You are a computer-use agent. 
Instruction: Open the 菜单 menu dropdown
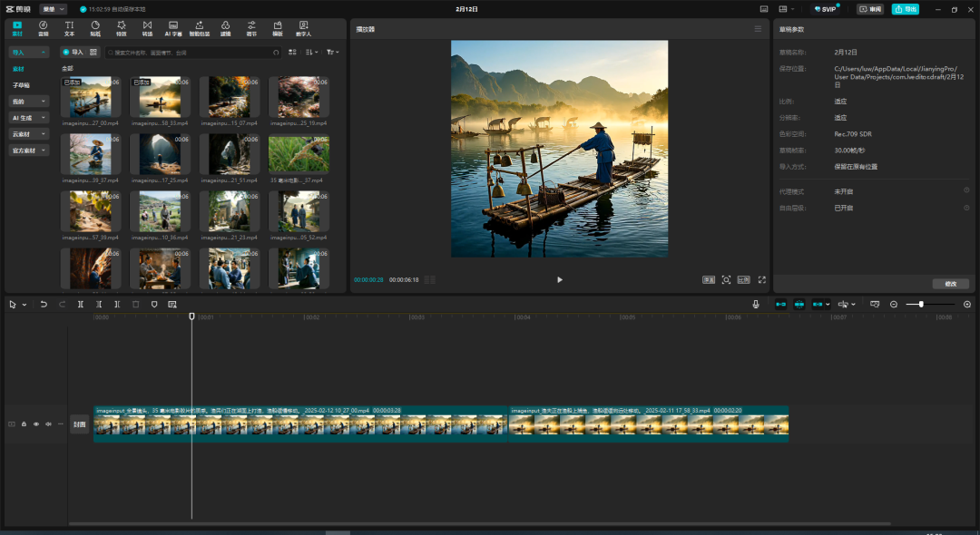pos(53,9)
